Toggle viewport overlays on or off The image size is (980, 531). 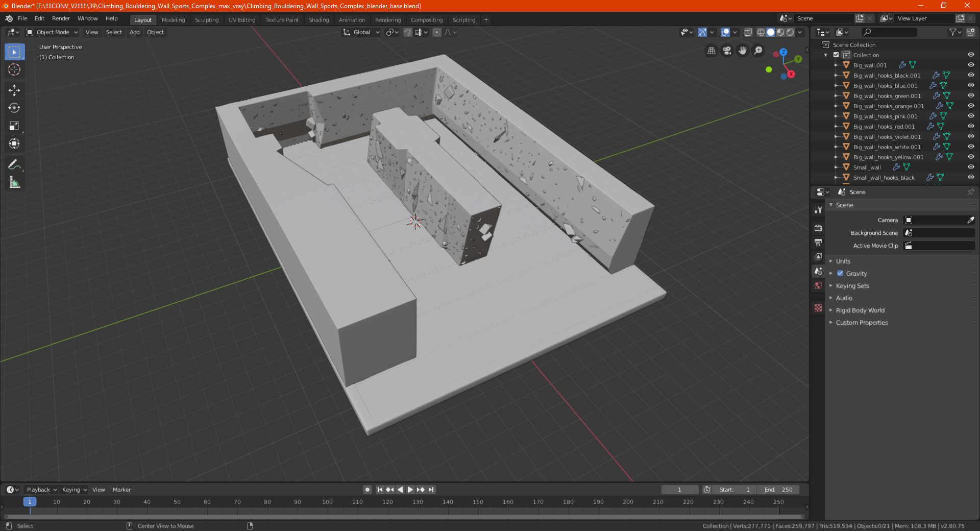725,32
